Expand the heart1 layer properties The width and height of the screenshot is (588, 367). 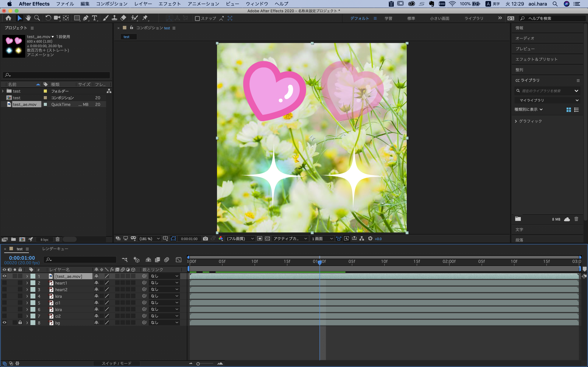(27, 283)
